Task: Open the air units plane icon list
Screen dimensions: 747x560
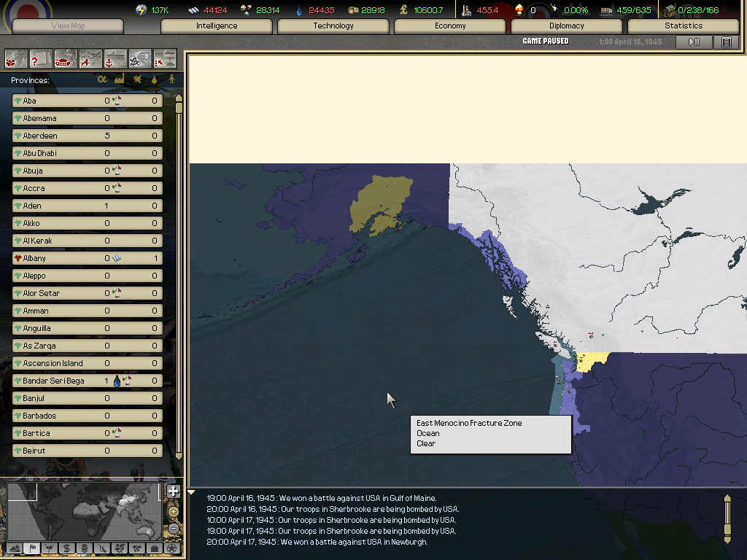Action: [90, 58]
